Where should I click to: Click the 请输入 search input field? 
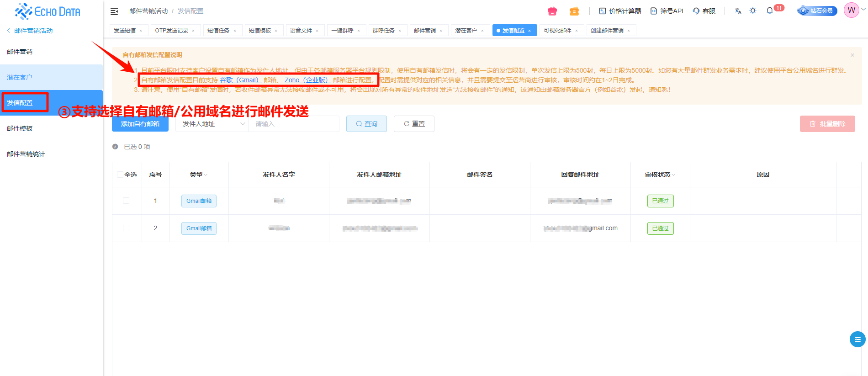293,124
